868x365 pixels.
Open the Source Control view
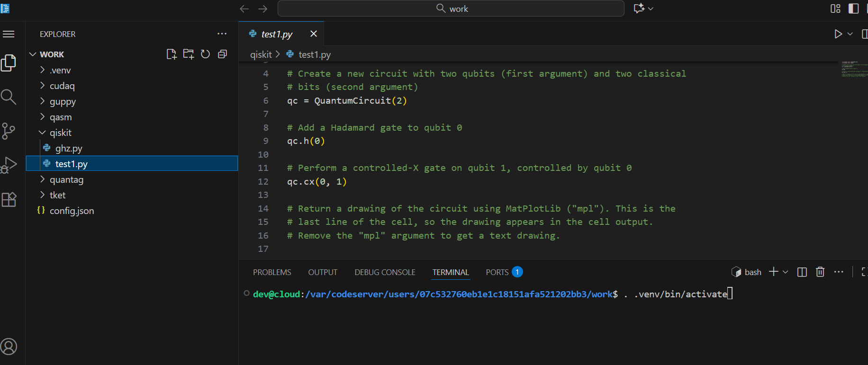[9, 131]
